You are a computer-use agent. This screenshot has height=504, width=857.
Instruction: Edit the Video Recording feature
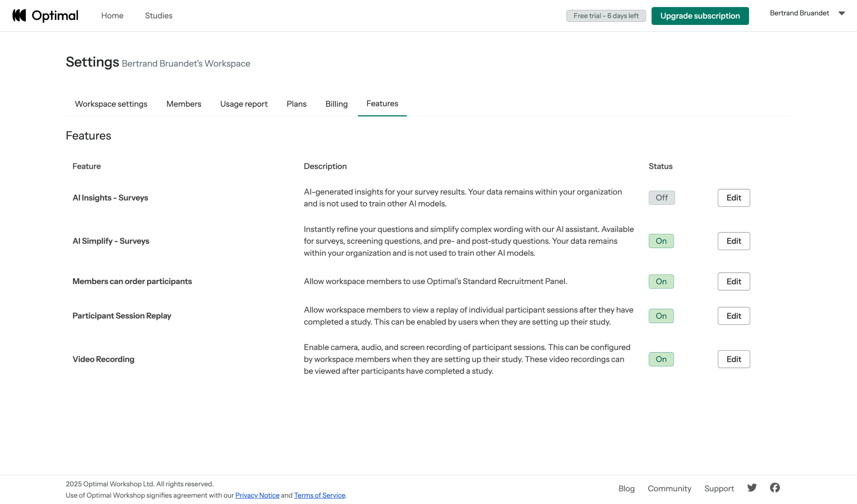coord(734,359)
